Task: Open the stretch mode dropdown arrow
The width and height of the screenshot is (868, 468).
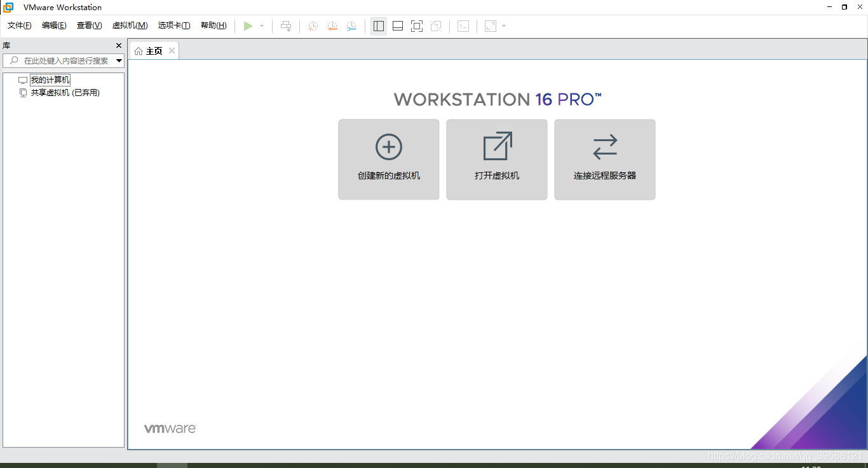Action: (x=504, y=26)
